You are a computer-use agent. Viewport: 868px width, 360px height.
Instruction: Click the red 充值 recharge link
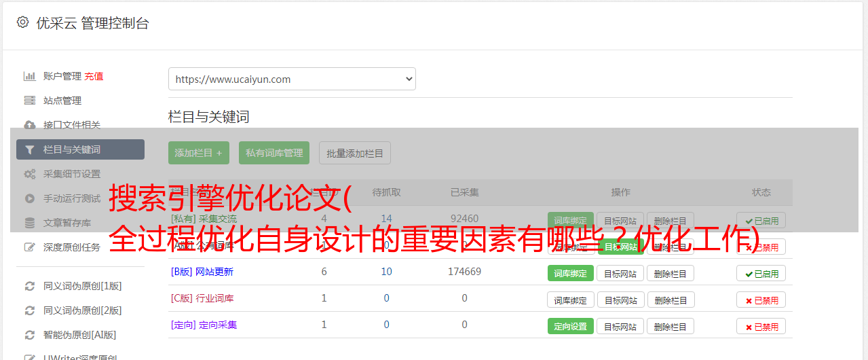point(94,76)
